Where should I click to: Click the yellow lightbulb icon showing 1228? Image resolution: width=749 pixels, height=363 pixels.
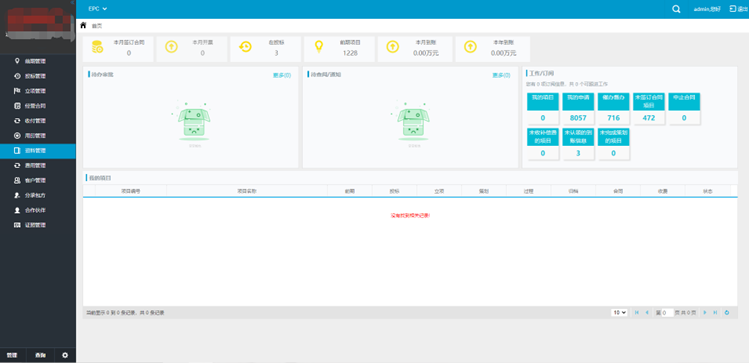319,47
